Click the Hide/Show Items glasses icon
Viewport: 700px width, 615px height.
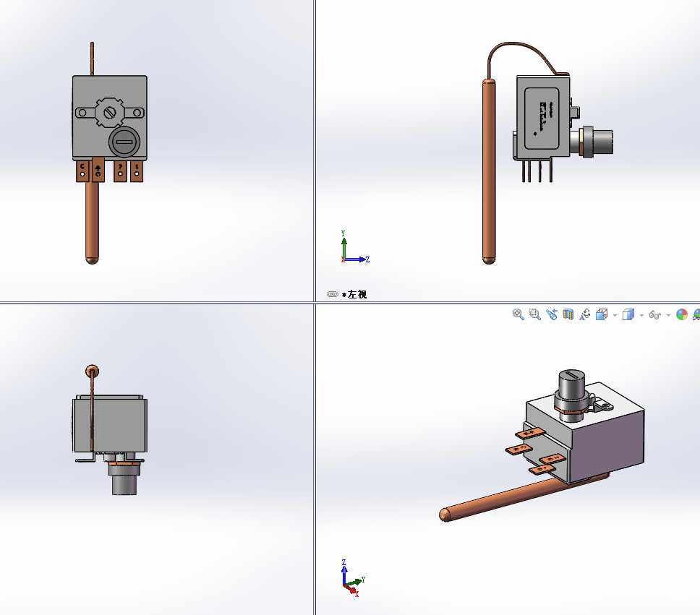click(x=655, y=315)
